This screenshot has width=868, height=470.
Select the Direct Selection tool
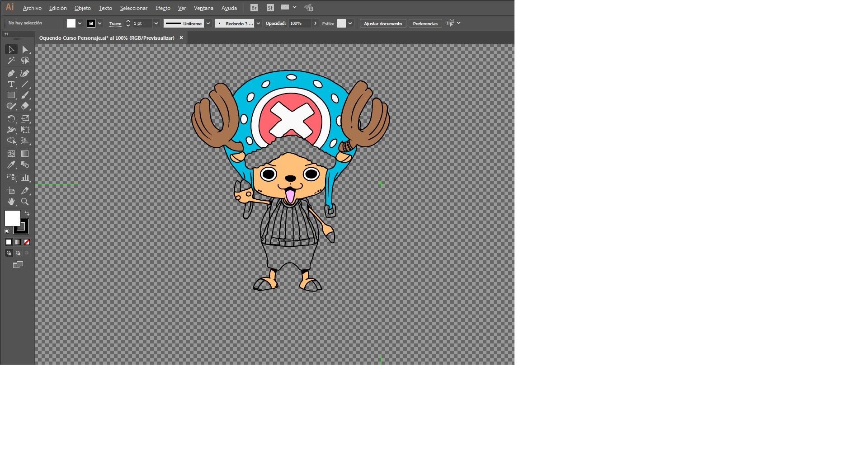tap(25, 50)
